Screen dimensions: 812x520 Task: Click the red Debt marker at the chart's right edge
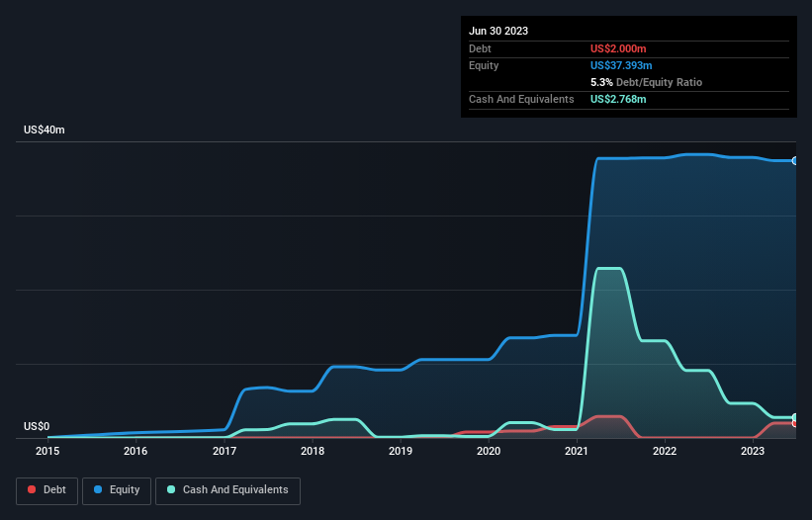point(795,424)
